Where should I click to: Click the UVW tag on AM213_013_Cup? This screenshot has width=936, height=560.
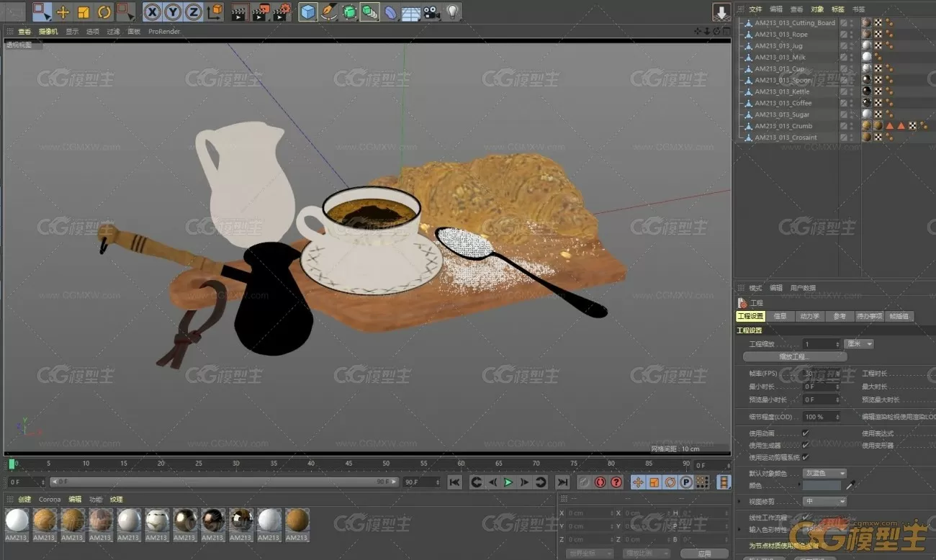coord(878,69)
